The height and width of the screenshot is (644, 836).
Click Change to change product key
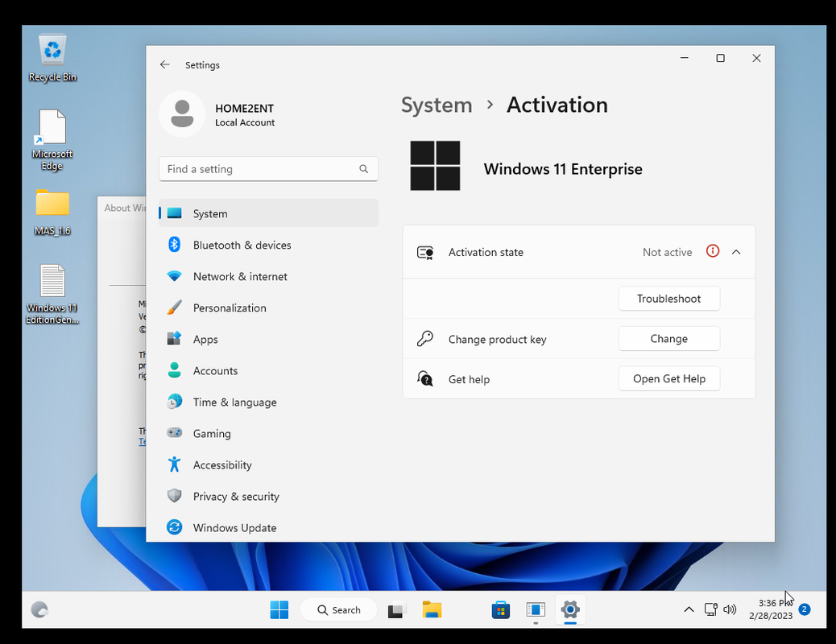point(669,339)
